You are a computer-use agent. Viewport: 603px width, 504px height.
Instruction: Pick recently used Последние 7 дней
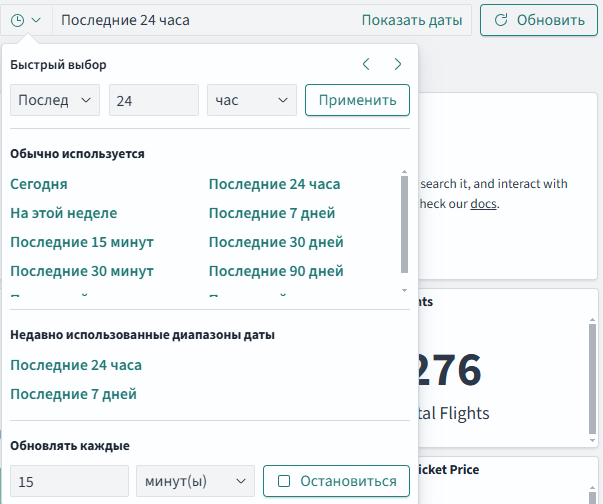tap(73, 394)
